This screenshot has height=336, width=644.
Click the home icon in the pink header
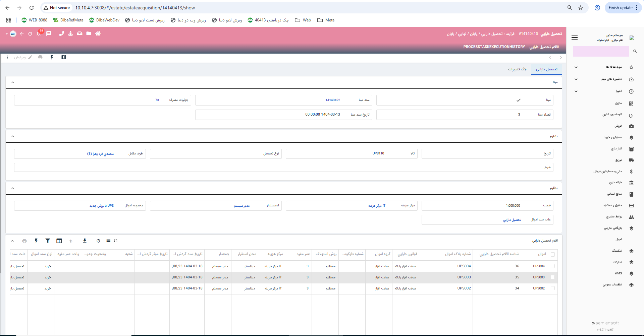[98, 33]
